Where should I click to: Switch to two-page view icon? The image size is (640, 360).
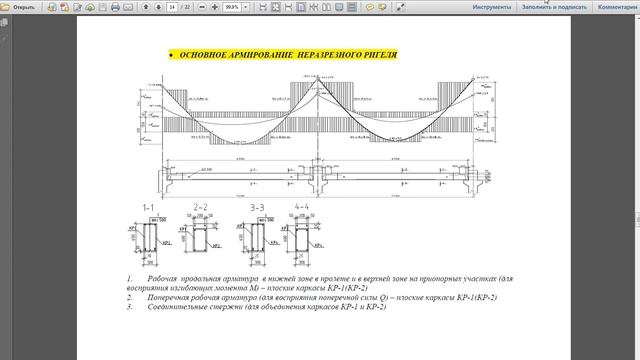coord(326,7)
